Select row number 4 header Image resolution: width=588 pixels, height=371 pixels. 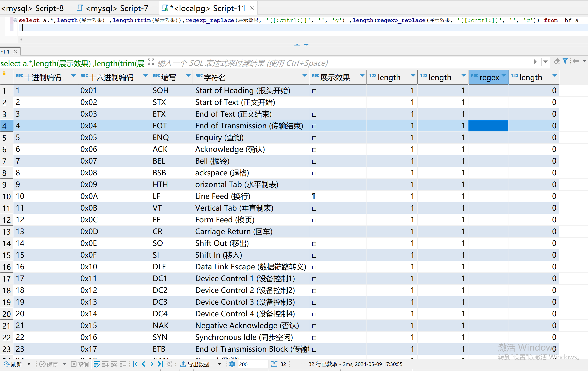tap(6, 126)
